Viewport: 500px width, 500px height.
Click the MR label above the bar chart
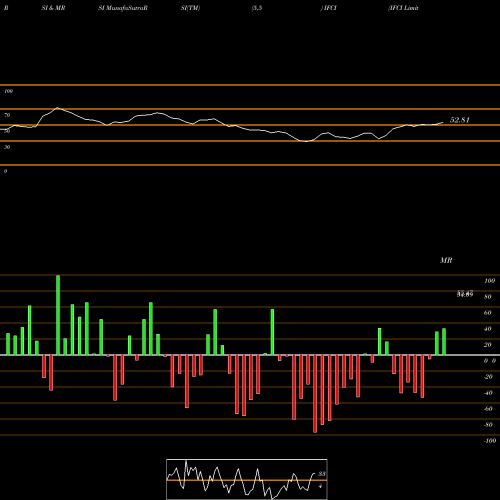click(x=446, y=260)
